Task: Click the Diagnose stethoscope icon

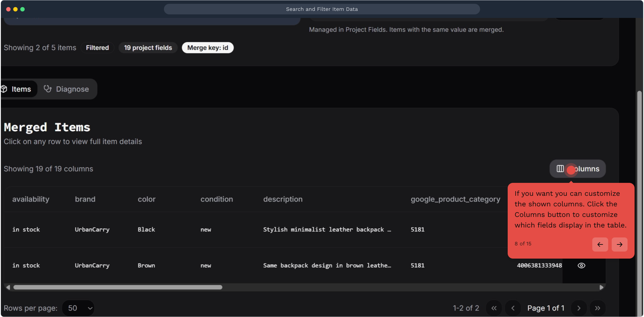Action: point(48,89)
